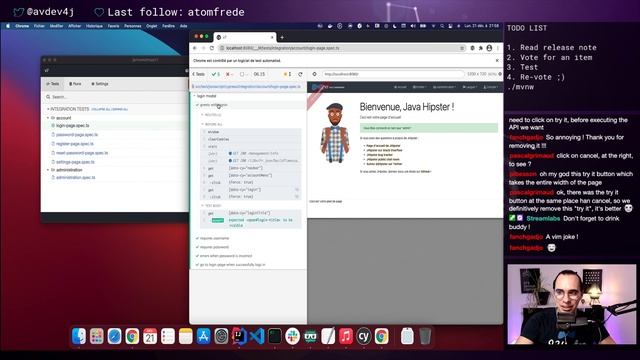
Task: Switch to Tests tab in Cypress window
Action: (x=53, y=84)
